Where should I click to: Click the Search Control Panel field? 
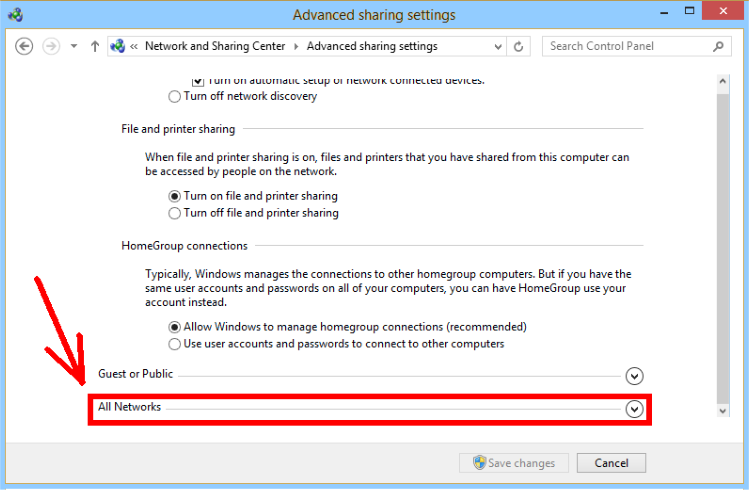(636, 46)
